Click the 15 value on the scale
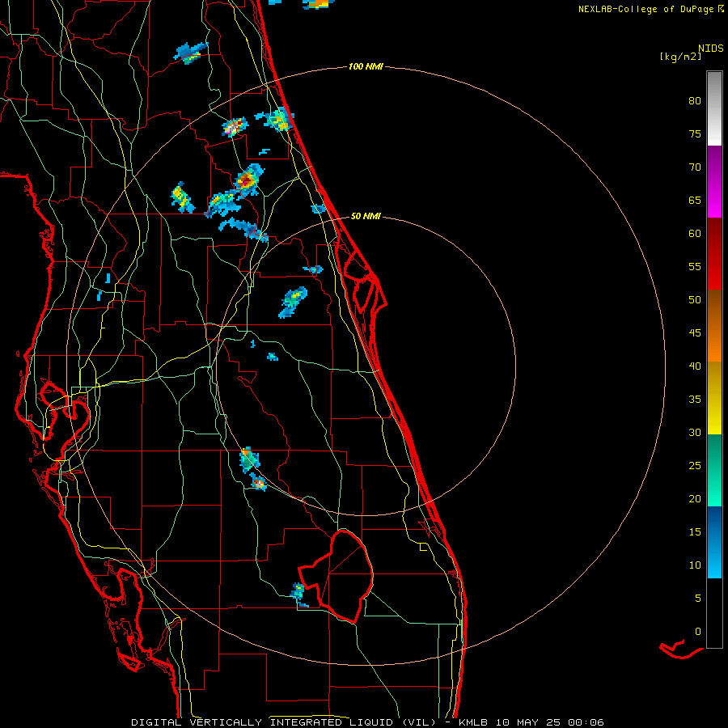This screenshot has height=728, width=728. 695,532
